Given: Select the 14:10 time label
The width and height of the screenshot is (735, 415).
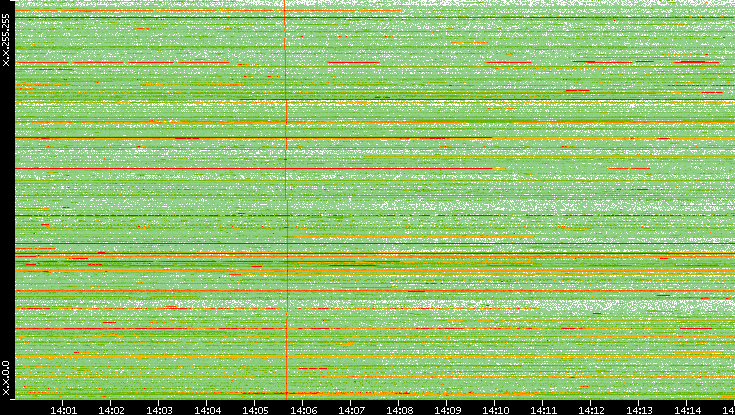Looking at the screenshot, I should pos(495,410).
